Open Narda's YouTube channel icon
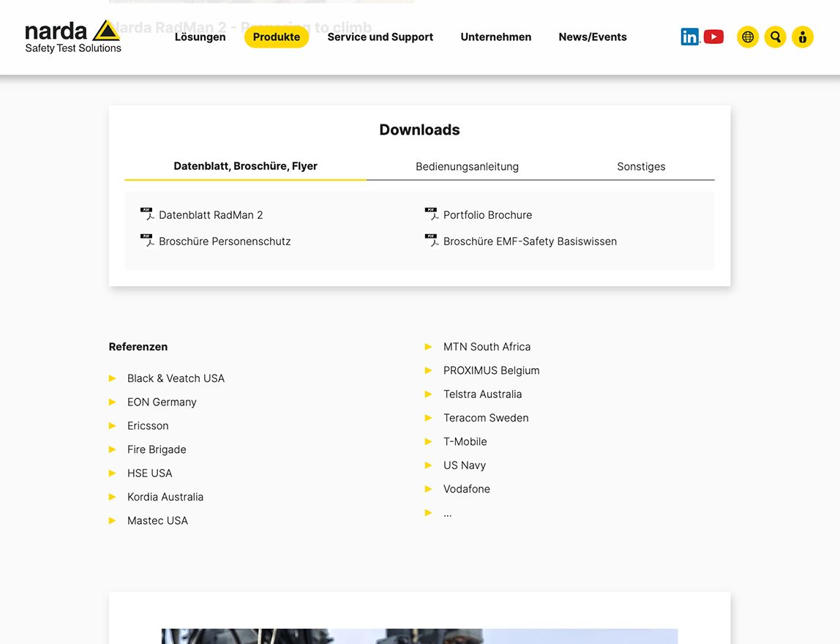The width and height of the screenshot is (840, 644). point(713,36)
